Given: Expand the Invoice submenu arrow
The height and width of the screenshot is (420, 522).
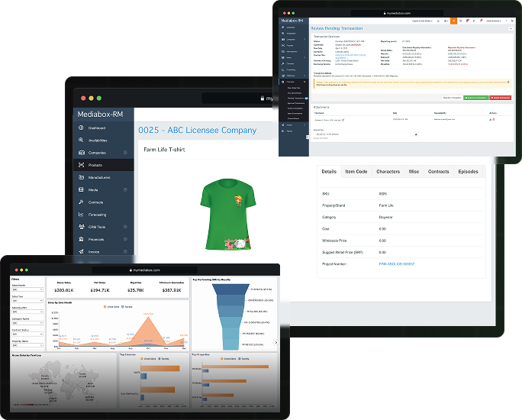Looking at the screenshot, I should [125, 251].
